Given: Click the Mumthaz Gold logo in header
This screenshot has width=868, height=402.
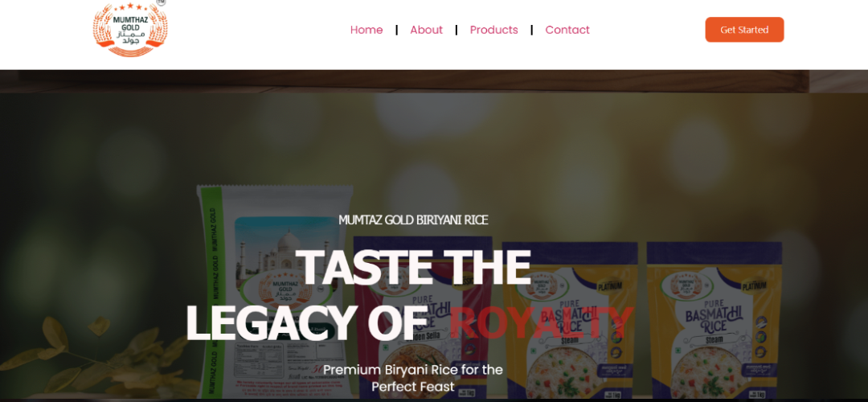Looking at the screenshot, I should click(131, 29).
